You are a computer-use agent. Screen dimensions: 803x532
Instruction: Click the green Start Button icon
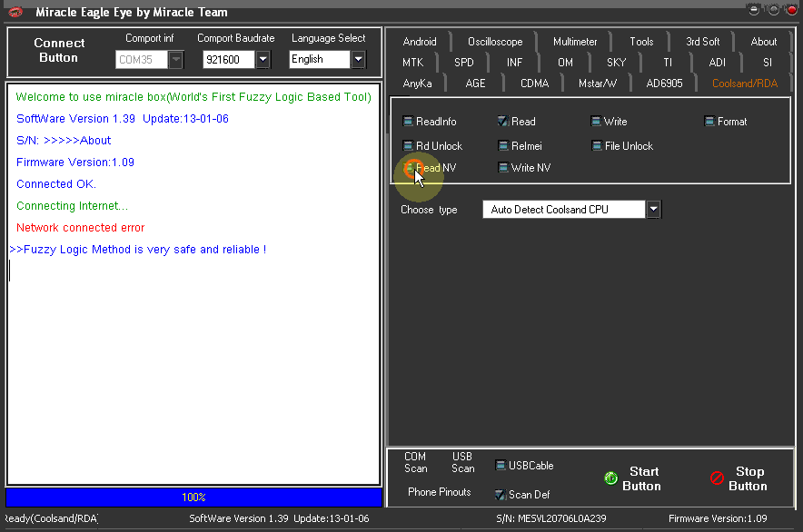click(610, 478)
